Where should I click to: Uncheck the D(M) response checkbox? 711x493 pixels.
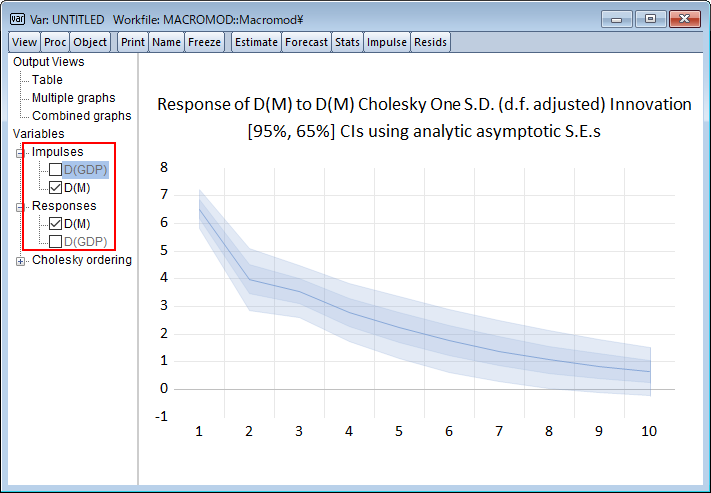tap(55, 224)
